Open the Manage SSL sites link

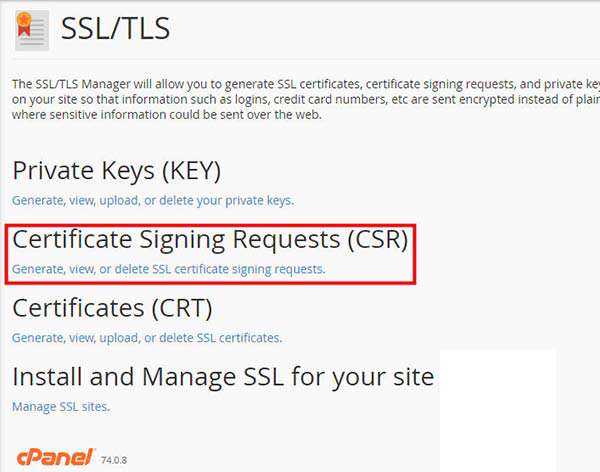[61, 407]
